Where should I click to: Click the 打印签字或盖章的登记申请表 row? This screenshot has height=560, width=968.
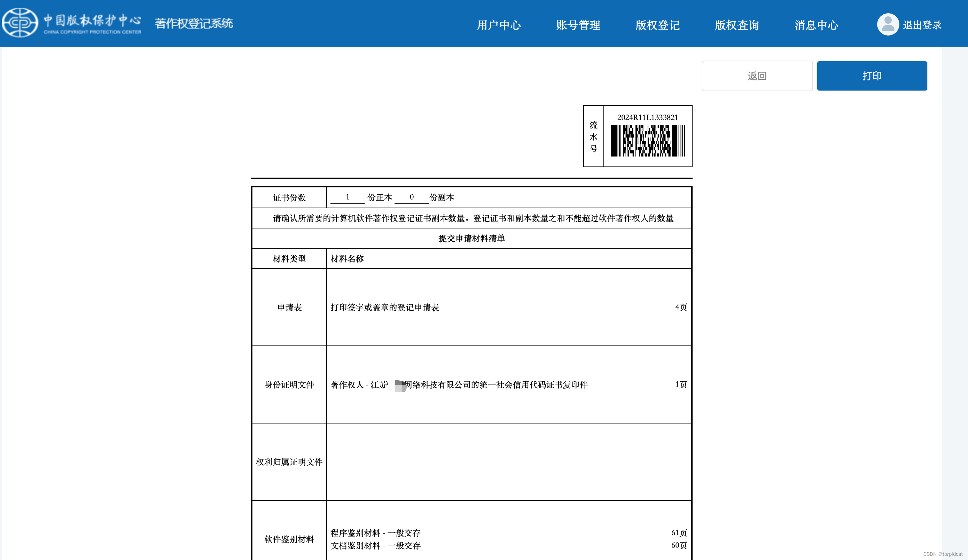tap(384, 307)
